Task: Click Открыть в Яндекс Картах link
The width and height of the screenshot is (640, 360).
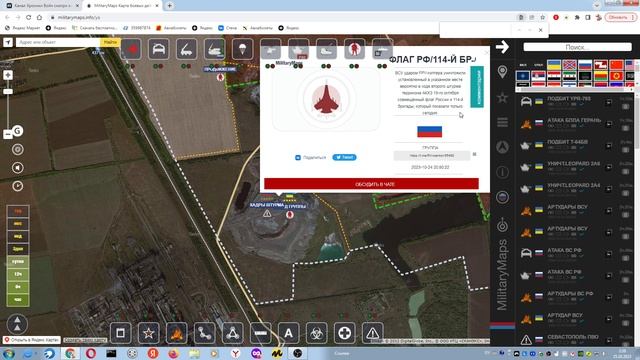Action: [32, 340]
